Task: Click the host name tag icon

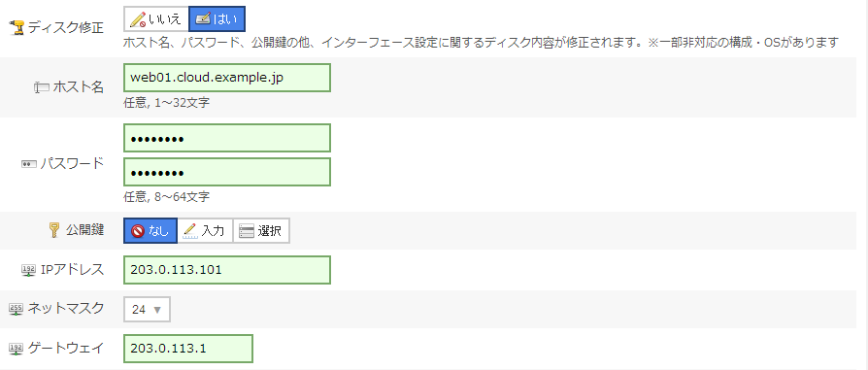Action: (x=41, y=87)
